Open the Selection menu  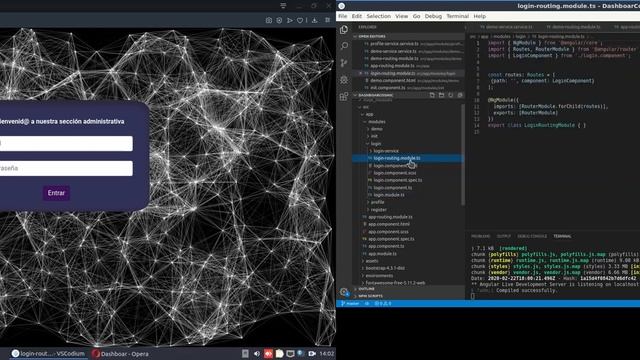point(378,16)
